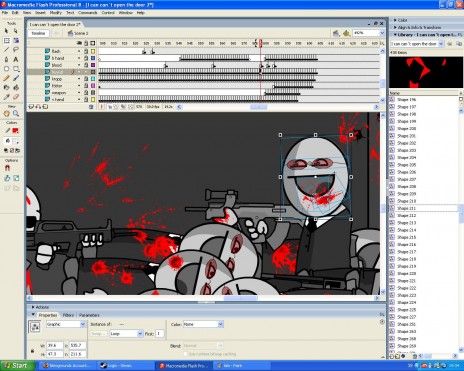Click the Stroke Color pencil swatch
Screen dimensions: 464x371
[x=7, y=131]
